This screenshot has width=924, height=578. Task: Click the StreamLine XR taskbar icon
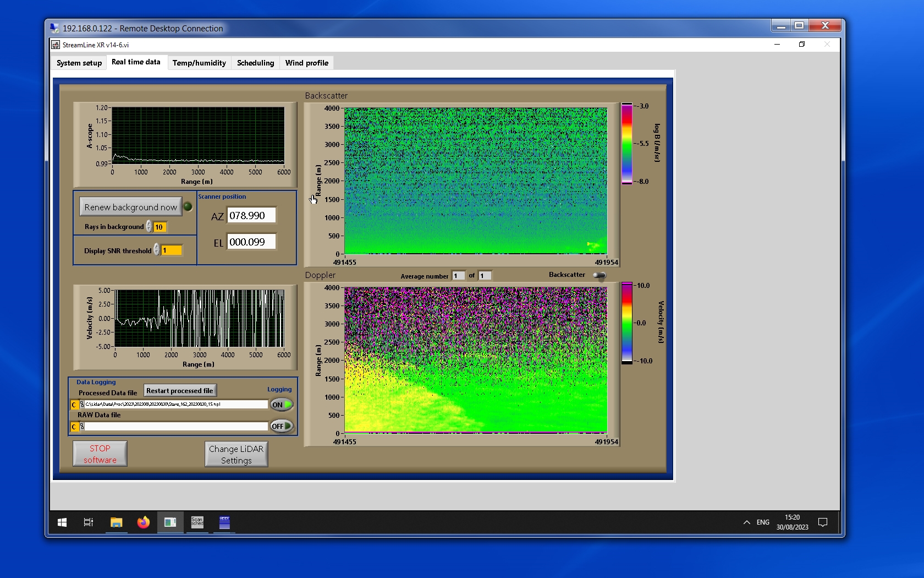tap(170, 522)
